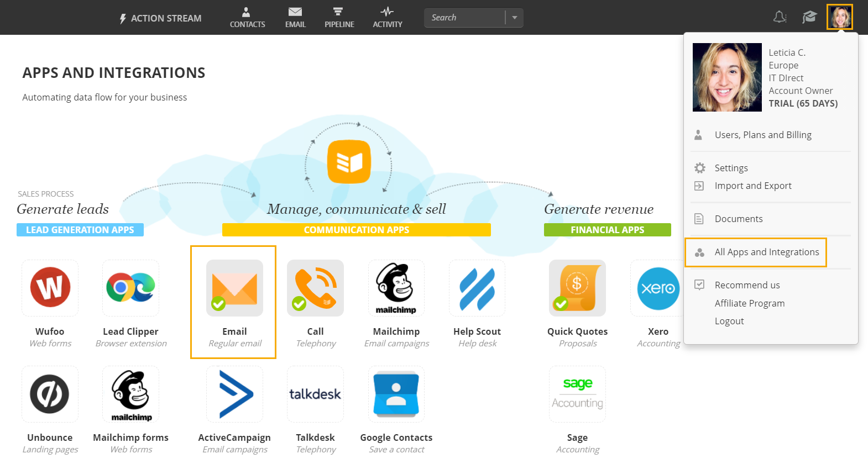Viewport: 868px width, 464px height.
Task: Click the Recommend us checkmark icon
Action: [x=699, y=285]
